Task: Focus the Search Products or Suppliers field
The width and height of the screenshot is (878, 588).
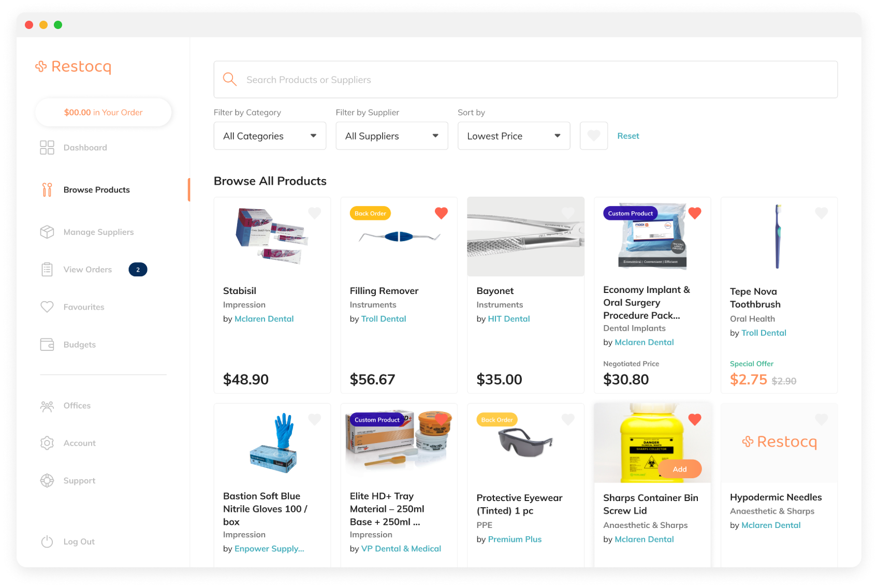Action: click(x=525, y=80)
